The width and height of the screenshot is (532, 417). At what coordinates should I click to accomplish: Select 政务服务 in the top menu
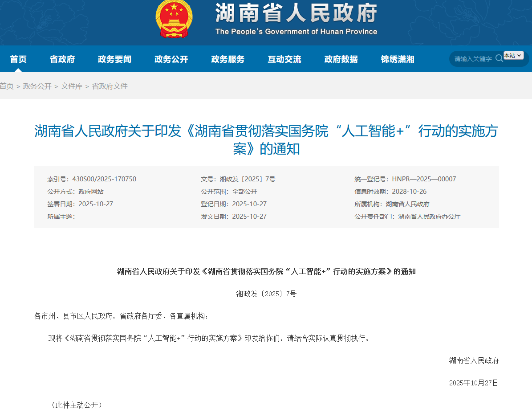(x=228, y=59)
